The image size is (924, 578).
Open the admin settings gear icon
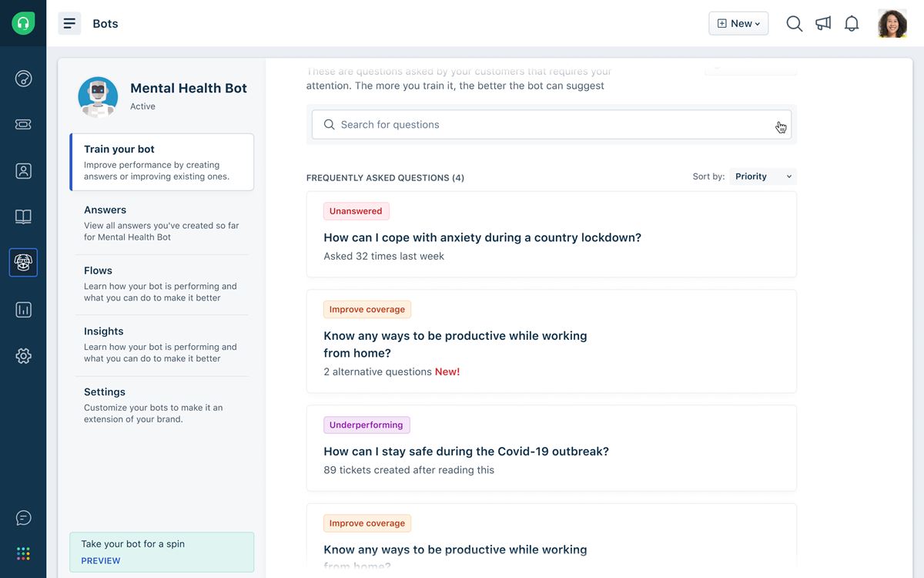point(23,356)
